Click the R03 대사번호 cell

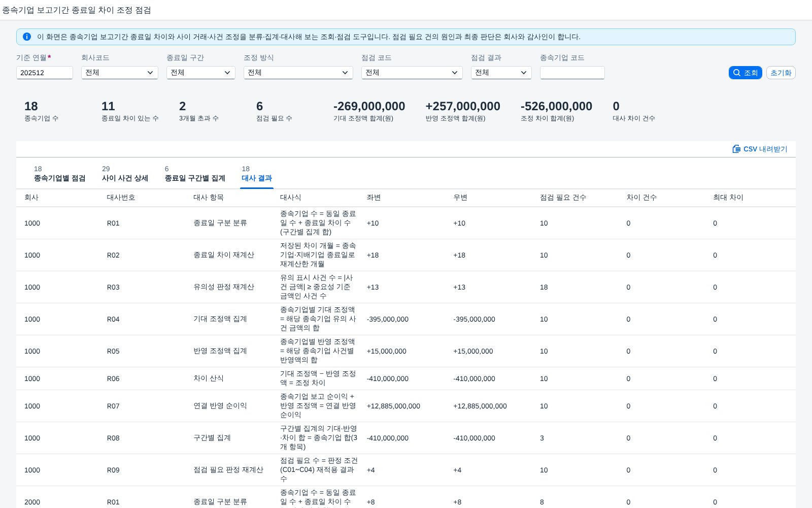[113, 287]
